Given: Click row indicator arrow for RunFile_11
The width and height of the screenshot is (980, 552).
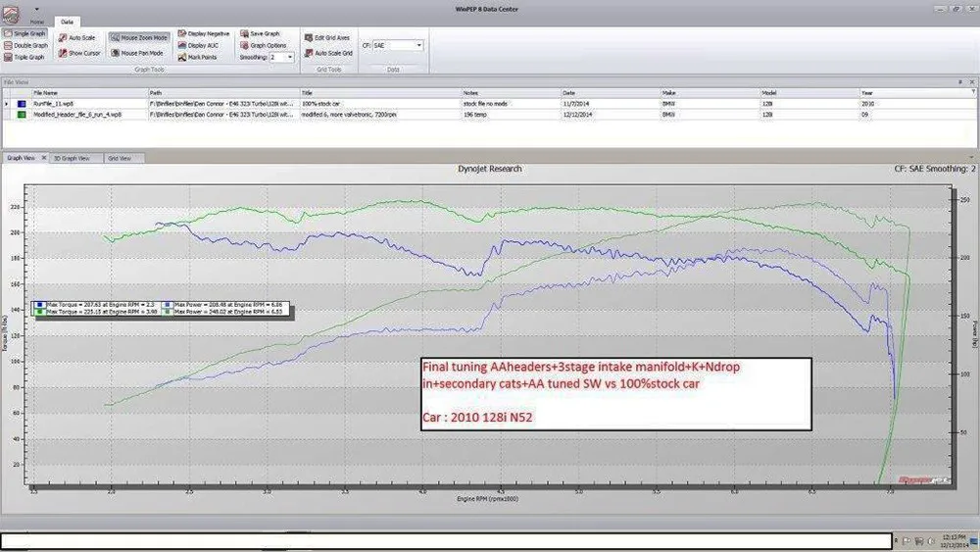Looking at the screenshot, I should pos(7,104).
